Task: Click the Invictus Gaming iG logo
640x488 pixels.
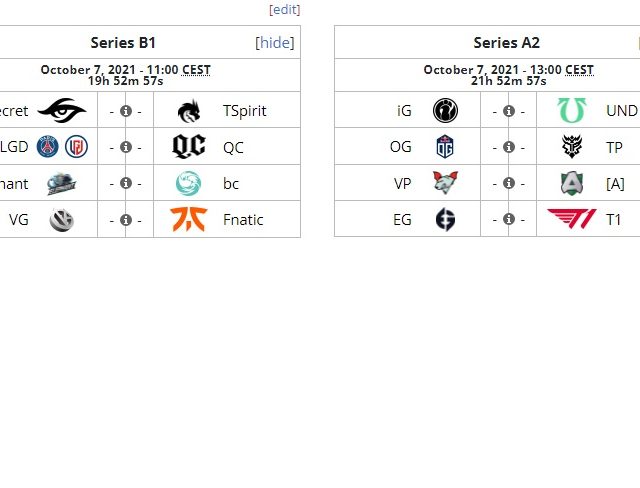Action: 445,110
